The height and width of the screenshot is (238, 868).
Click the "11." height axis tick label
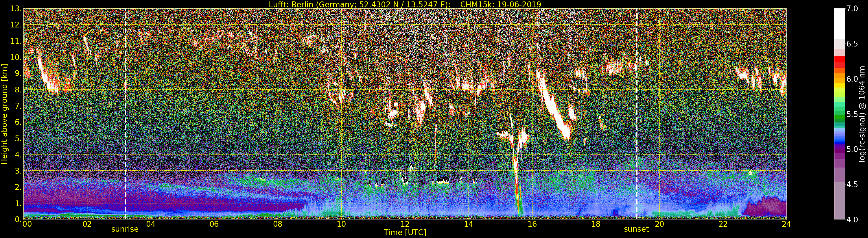(x=16, y=41)
